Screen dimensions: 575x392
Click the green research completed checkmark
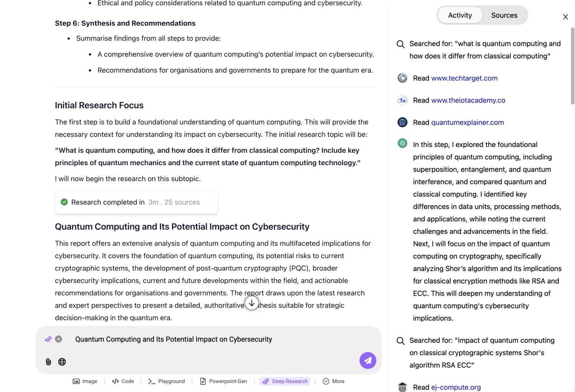pos(64,202)
